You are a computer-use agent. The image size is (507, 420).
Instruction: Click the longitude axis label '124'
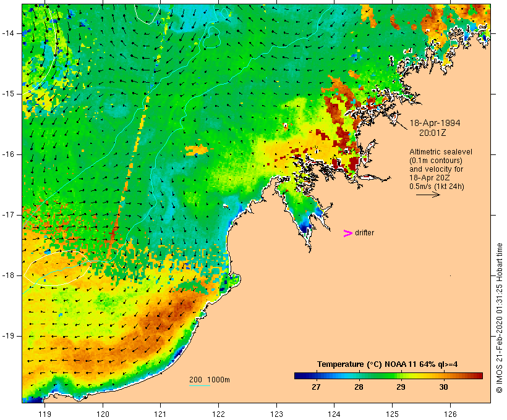[x=334, y=414]
